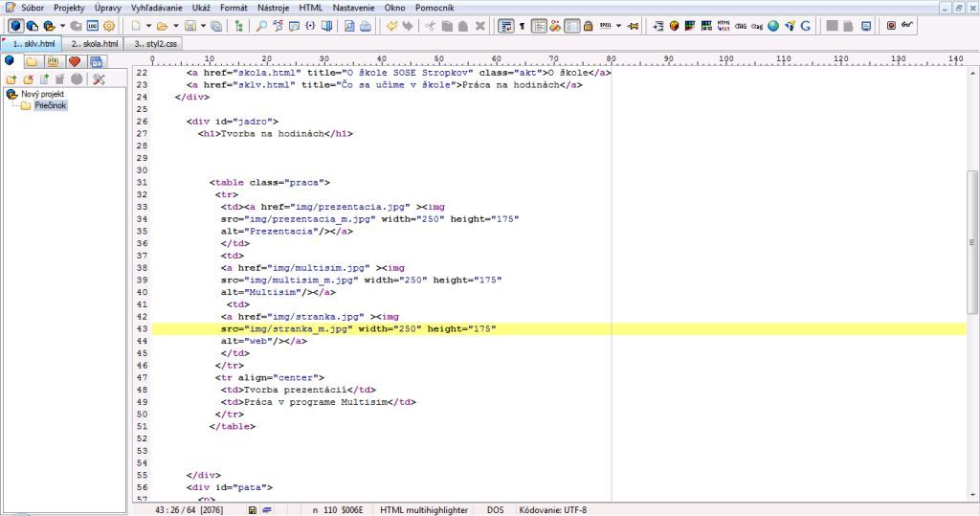980x516 pixels.
Task: Click the save all files icon
Action: (216, 26)
